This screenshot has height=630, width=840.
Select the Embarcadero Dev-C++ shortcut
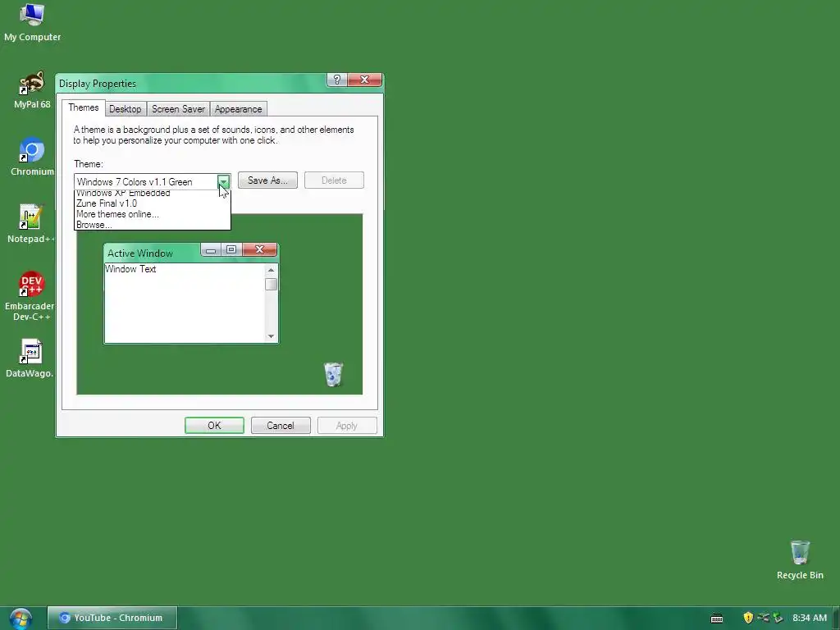click(x=30, y=296)
